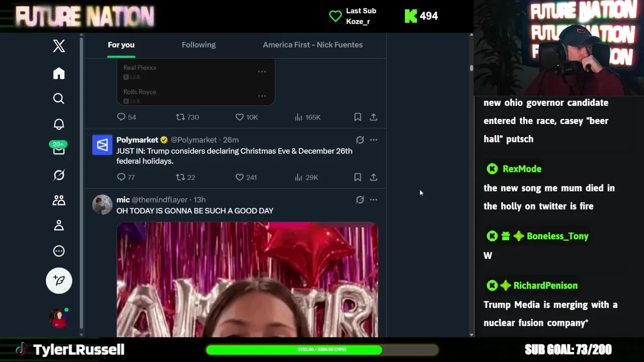Like the post with 10K likes
Screen dimensions: 644x362
(x=247, y=117)
